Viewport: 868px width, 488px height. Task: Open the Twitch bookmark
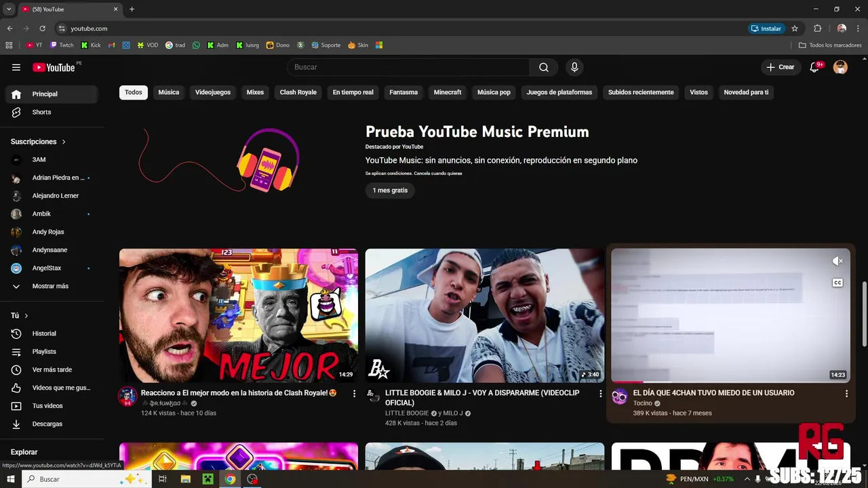pos(62,45)
